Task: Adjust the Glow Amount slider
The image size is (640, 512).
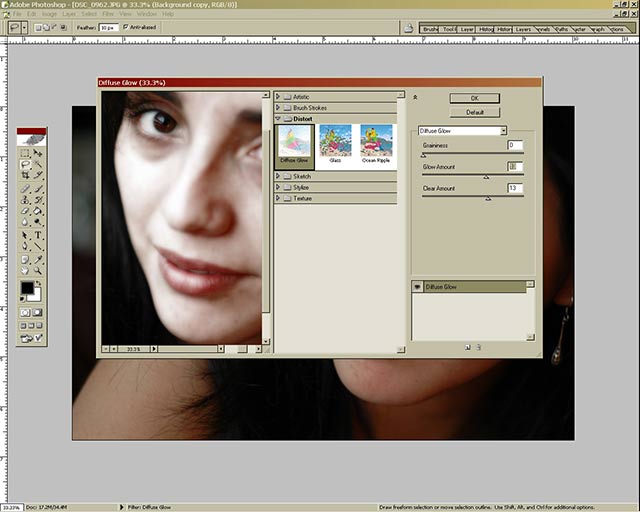Action: tap(486, 177)
